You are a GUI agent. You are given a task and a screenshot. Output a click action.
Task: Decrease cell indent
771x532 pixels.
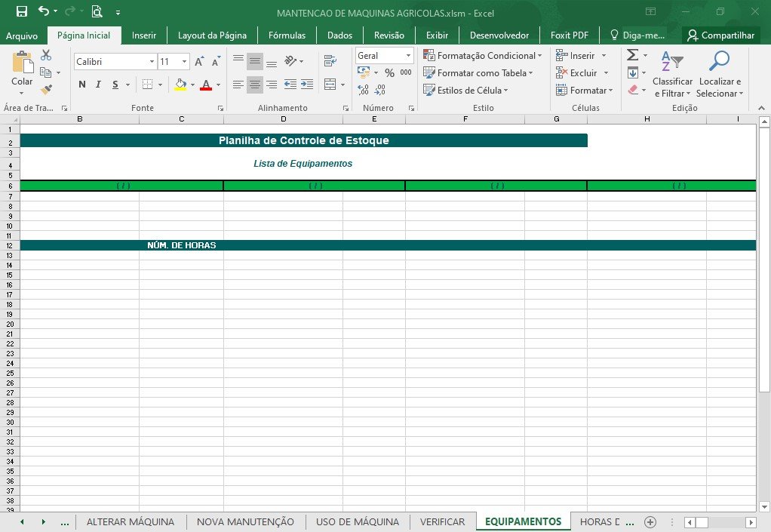click(x=290, y=85)
